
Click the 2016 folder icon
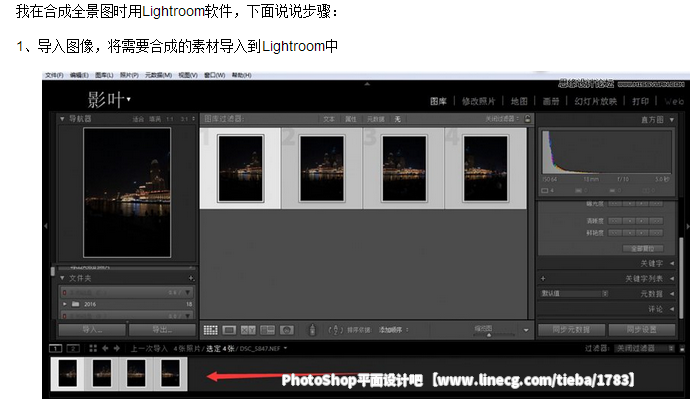pyautogui.click(x=75, y=304)
